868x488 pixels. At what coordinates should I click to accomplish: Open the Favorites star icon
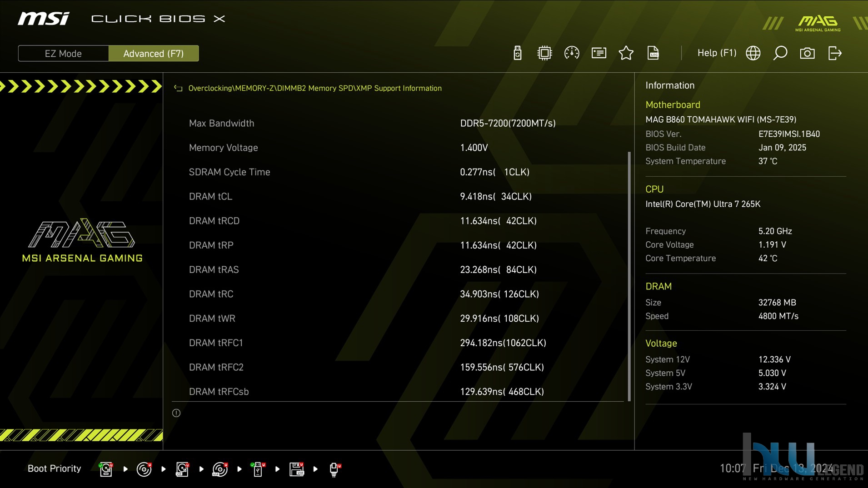(626, 53)
